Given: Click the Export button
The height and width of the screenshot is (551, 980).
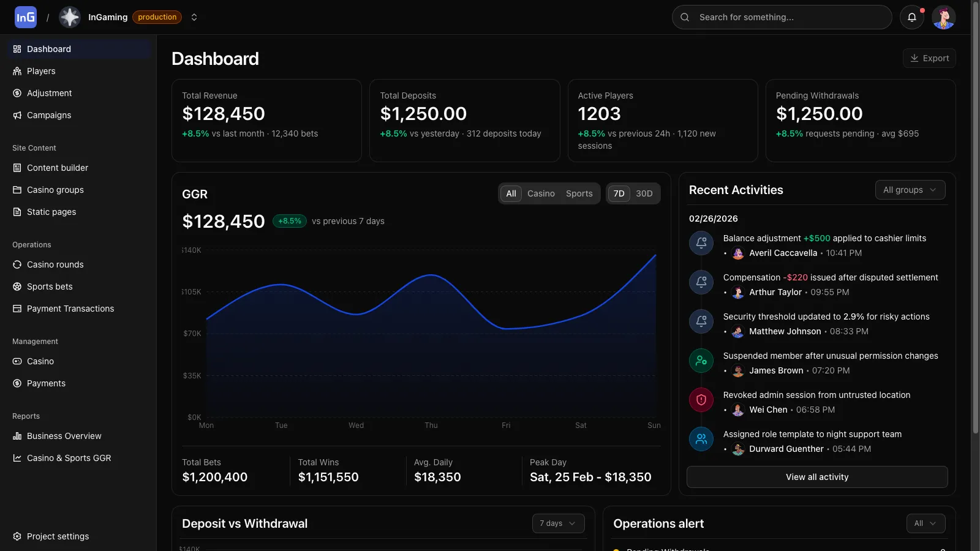Looking at the screenshot, I should point(929,58).
